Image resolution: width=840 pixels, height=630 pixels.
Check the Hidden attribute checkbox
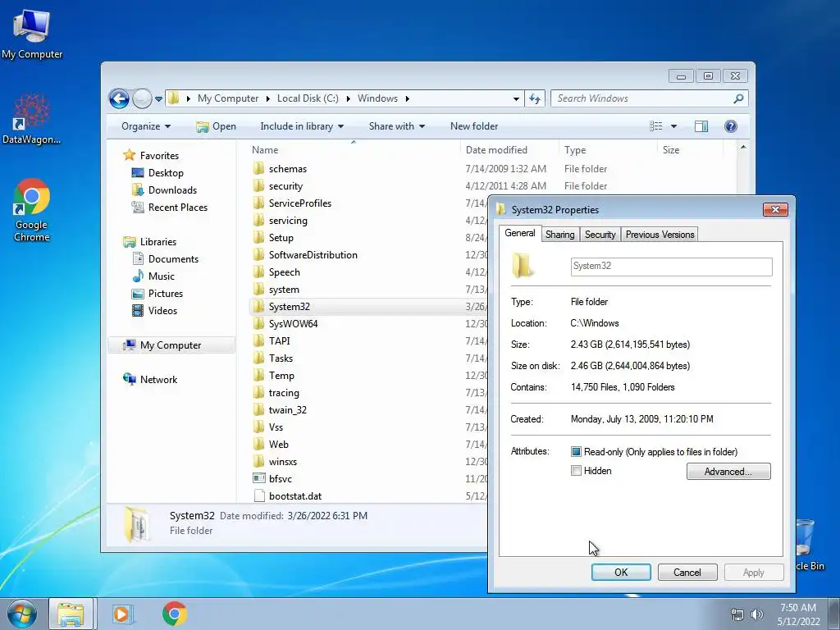pyautogui.click(x=576, y=471)
